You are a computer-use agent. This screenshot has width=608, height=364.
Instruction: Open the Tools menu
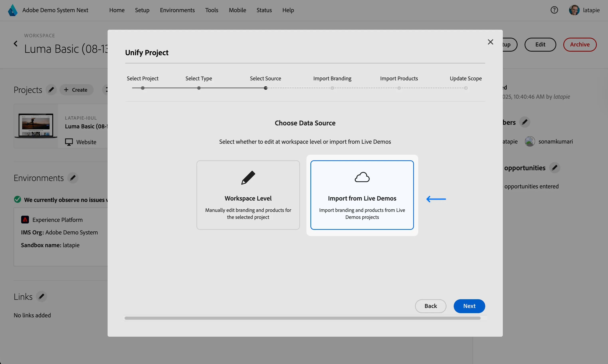[x=212, y=10]
